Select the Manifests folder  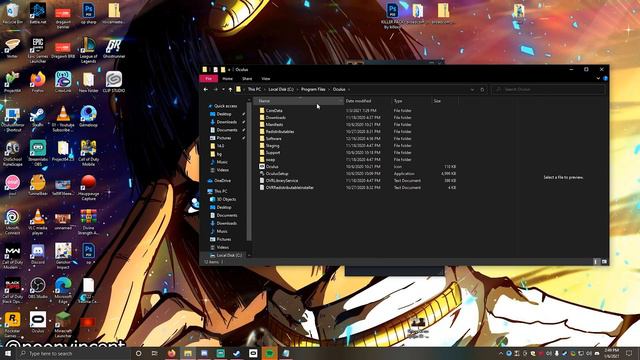[x=274, y=124]
